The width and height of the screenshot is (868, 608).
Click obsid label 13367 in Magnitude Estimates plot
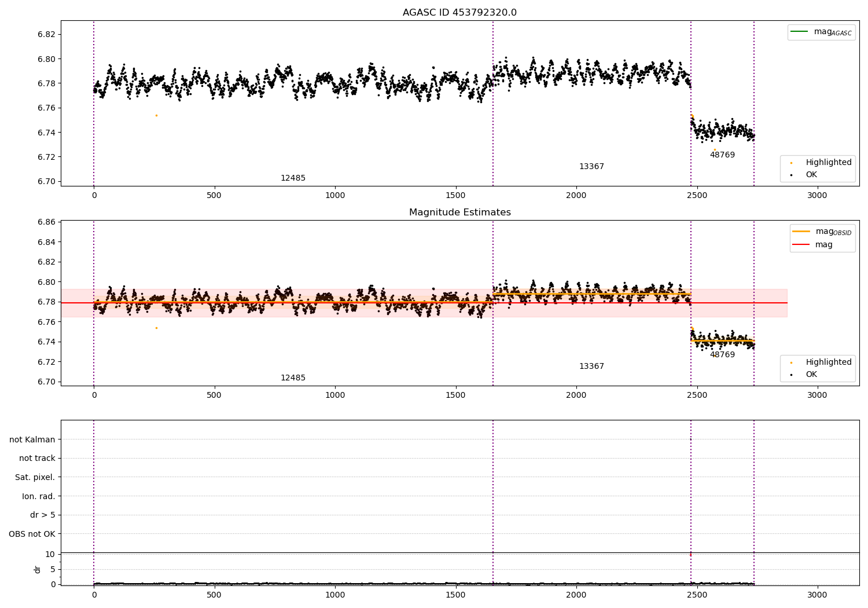tap(591, 367)
